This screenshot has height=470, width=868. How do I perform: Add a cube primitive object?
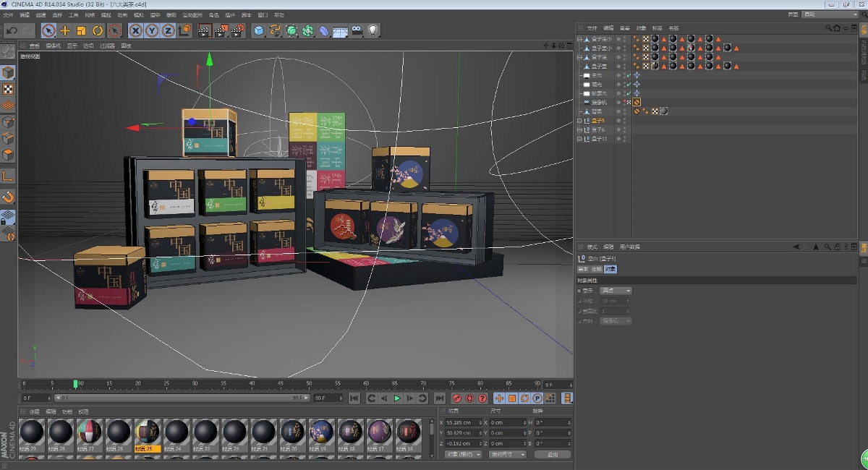259,30
